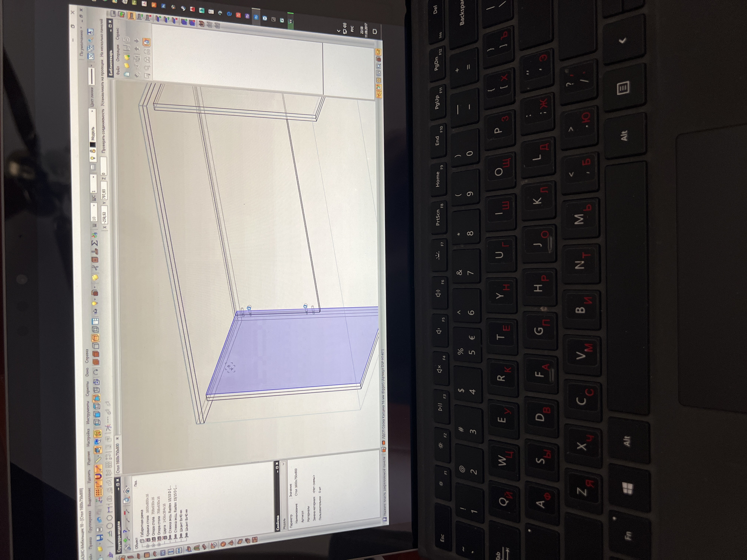Screen dimensions: 747x560
Task: Open Сервис menu in Библиотекарь panel
Action: tap(118, 34)
